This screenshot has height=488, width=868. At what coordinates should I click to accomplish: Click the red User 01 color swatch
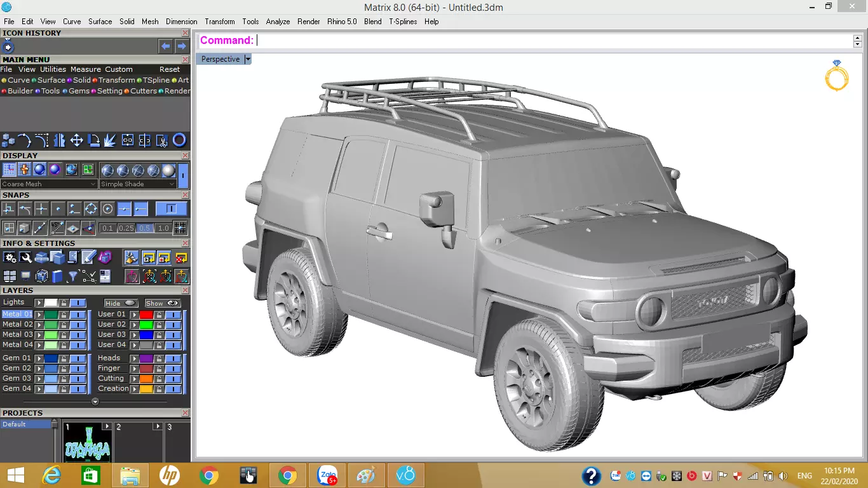coord(146,315)
